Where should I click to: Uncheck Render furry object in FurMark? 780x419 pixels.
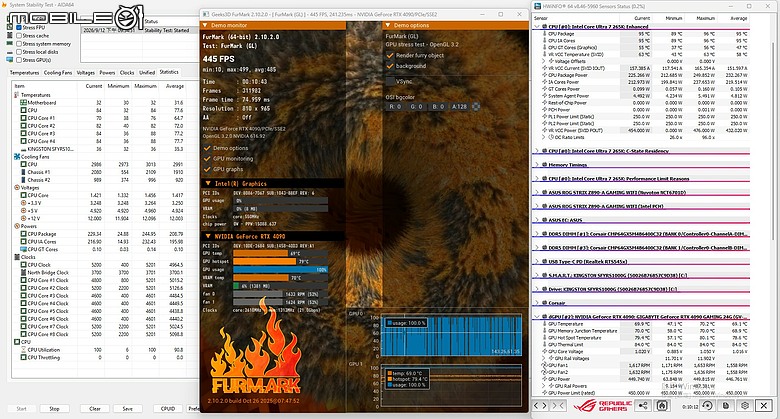390,55
